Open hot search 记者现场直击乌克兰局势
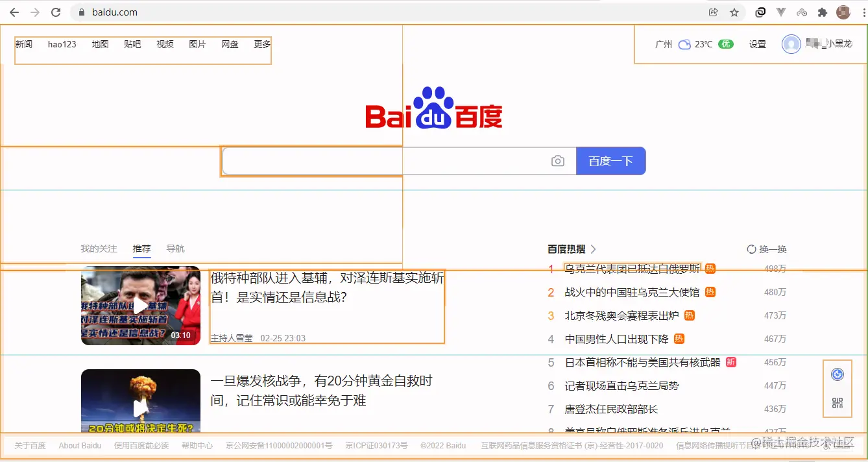 pyautogui.click(x=622, y=385)
